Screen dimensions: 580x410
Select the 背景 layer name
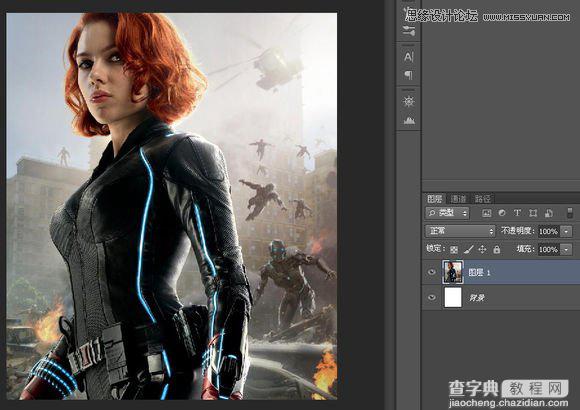pos(476,298)
